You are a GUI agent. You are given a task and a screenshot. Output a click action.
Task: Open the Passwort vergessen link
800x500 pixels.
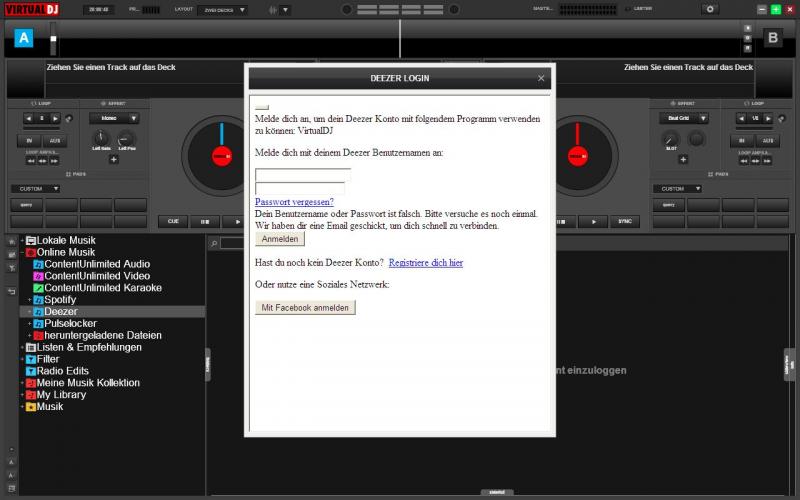(294, 202)
